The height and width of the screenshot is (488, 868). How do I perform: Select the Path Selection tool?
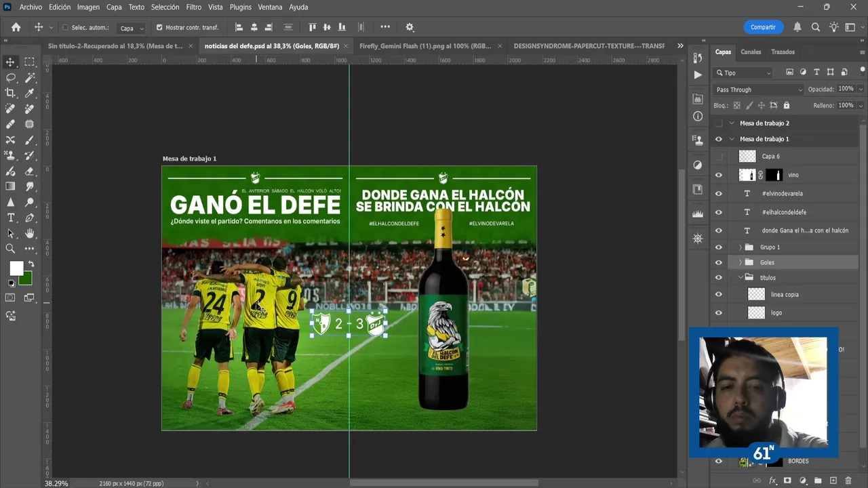[x=10, y=233]
